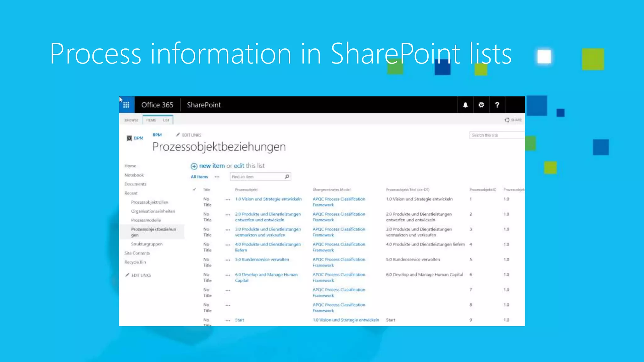644x362 pixels.
Task: Open Prozessobjektrollen in Recent
Action: tap(150, 202)
